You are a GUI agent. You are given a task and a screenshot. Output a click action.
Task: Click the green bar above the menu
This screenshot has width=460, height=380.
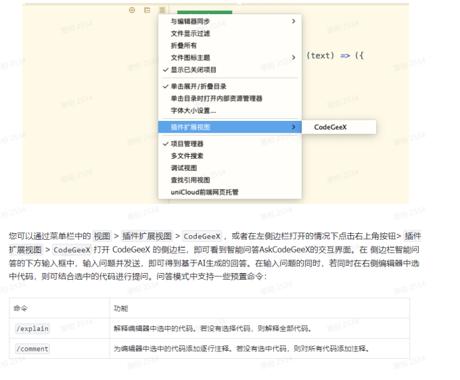pyautogui.click(x=204, y=12)
